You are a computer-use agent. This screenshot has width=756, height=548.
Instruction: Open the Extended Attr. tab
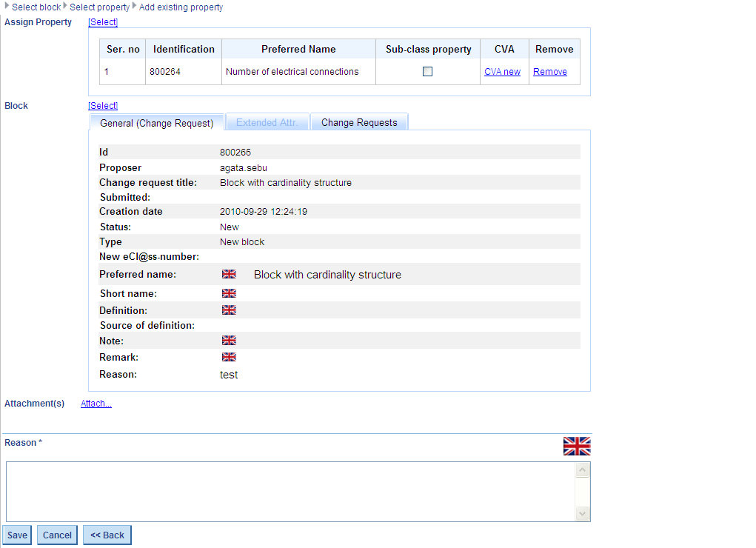[x=267, y=123]
